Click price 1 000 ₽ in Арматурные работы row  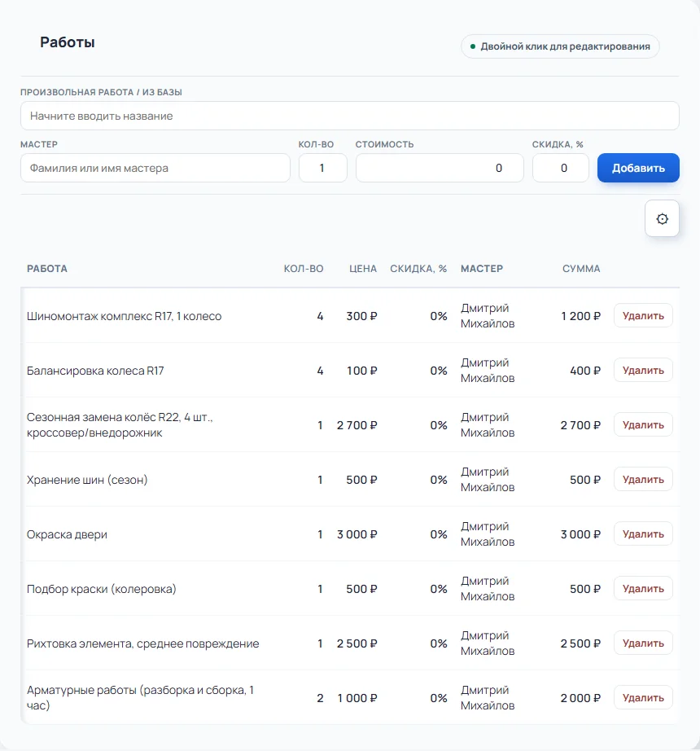[357, 698]
